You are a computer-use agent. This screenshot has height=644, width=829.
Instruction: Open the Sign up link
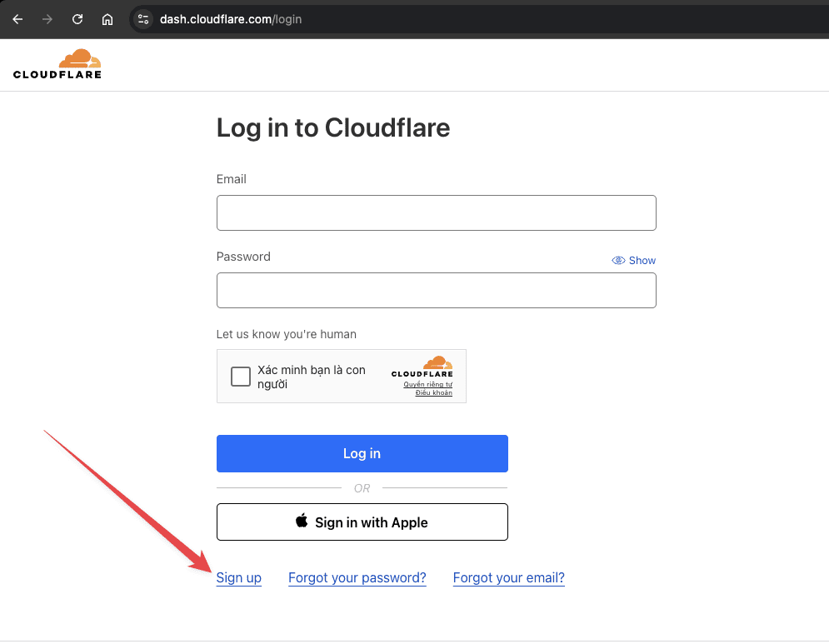[239, 578]
